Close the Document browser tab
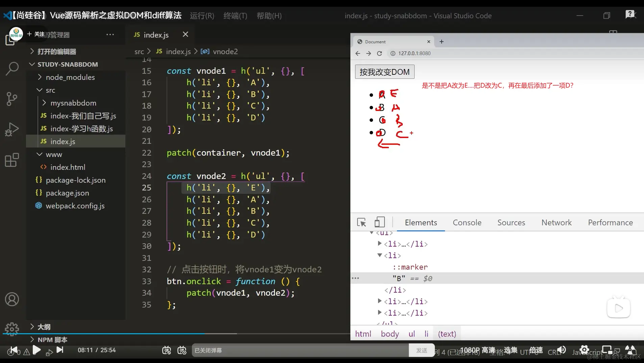The width and height of the screenshot is (644, 363). click(429, 42)
